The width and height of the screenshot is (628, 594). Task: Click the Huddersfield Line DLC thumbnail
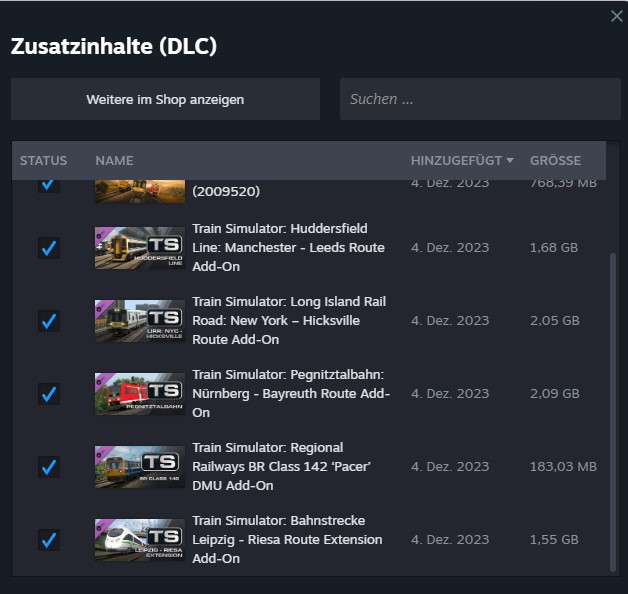(139, 247)
